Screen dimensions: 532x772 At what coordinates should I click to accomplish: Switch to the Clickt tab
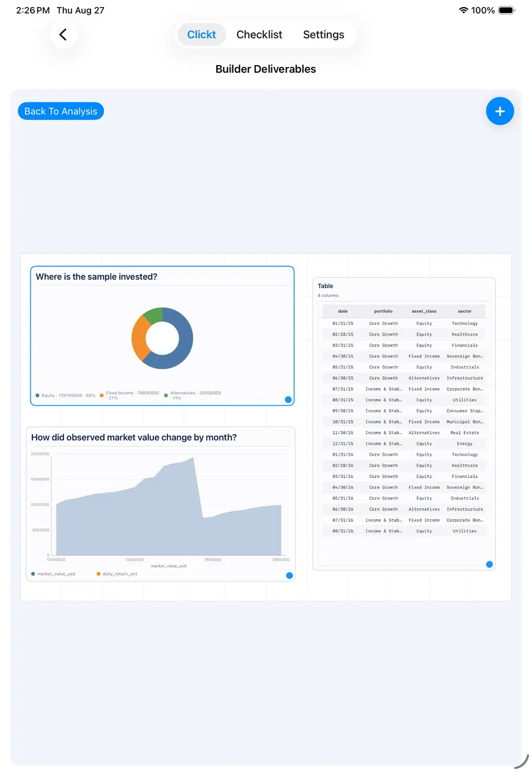[202, 34]
